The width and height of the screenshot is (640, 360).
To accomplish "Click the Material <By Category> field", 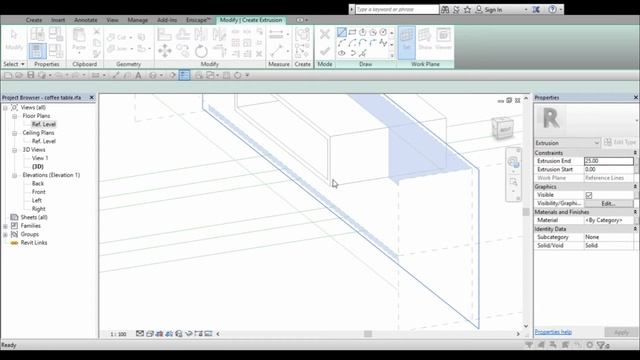I will click(x=609, y=220).
